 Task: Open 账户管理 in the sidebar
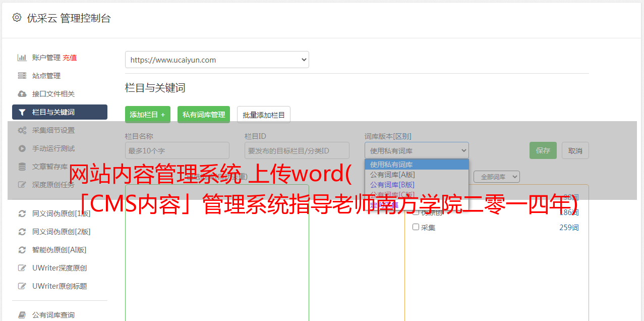click(x=46, y=58)
